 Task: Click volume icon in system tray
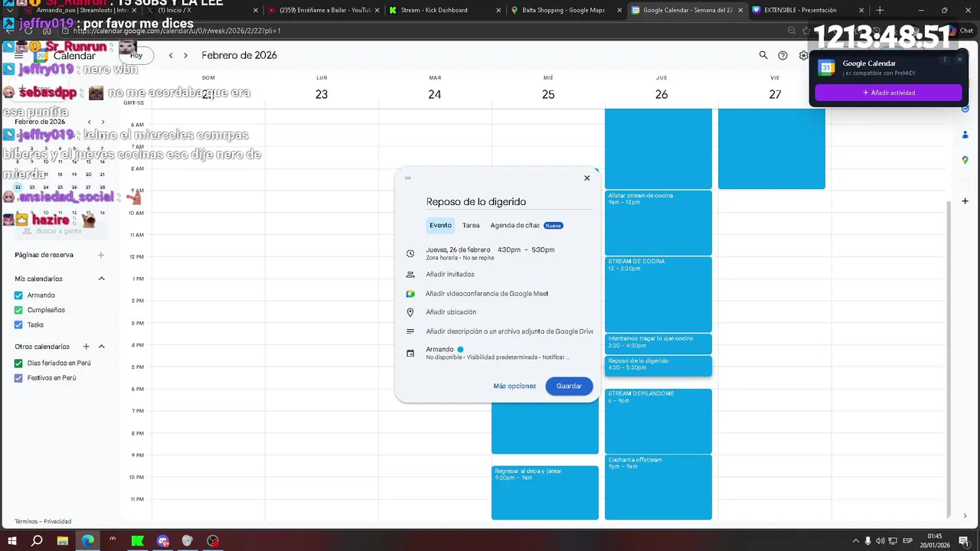pyautogui.click(x=880, y=541)
